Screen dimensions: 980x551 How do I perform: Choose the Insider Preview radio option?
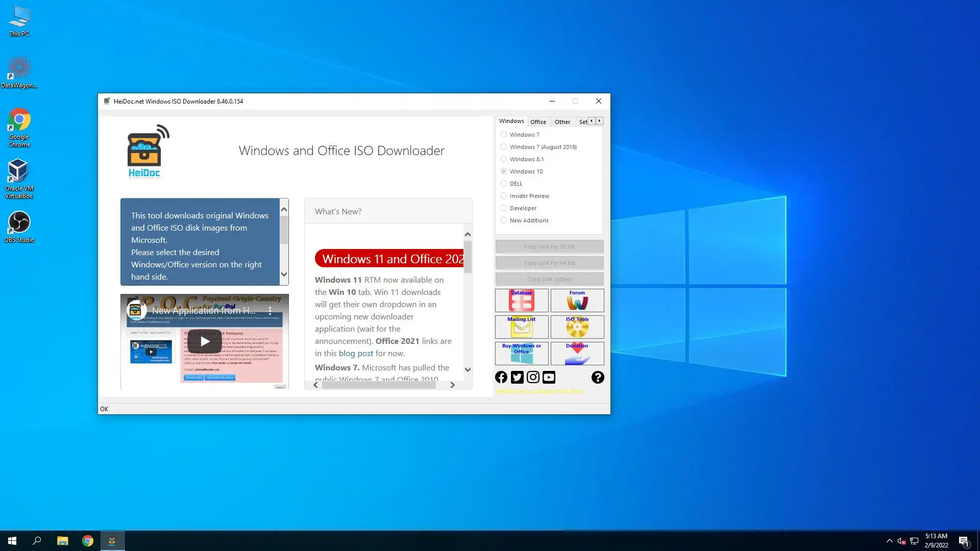tap(504, 196)
